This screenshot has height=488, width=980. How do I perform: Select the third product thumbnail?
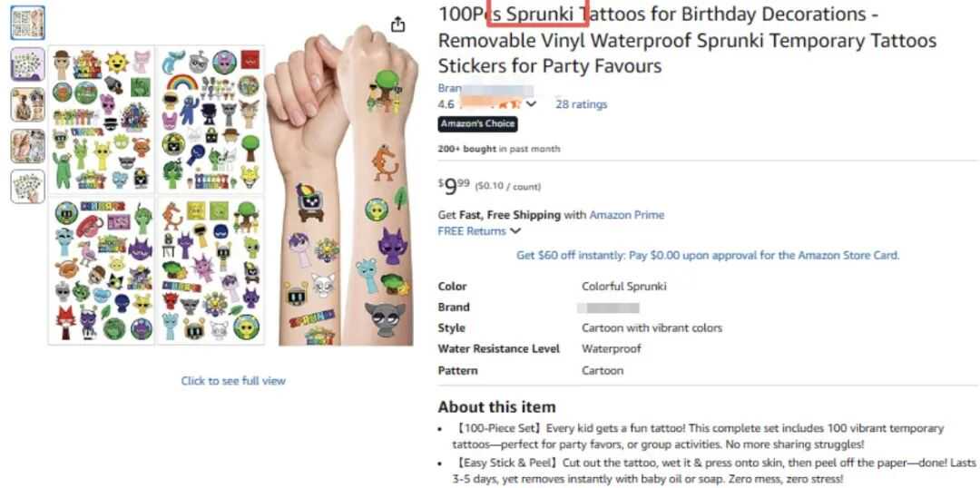(x=27, y=104)
